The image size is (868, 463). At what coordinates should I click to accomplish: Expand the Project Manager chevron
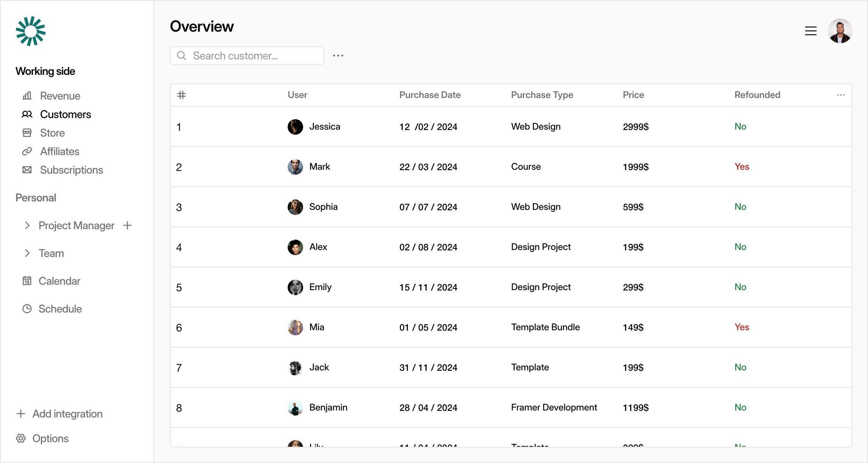27,225
